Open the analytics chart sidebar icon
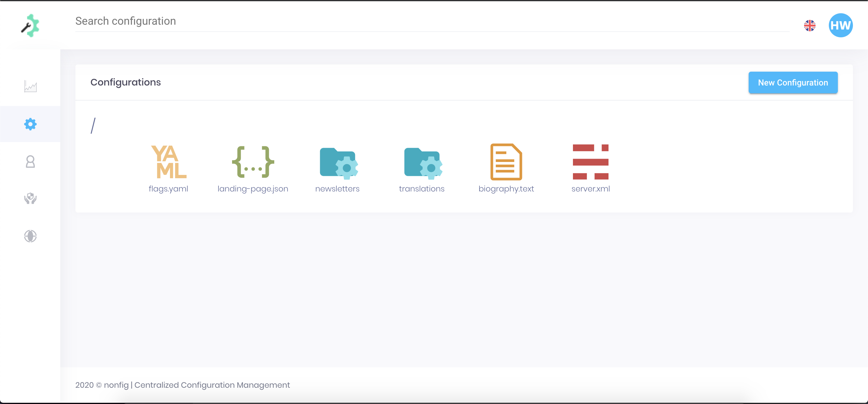868x404 pixels. pyautogui.click(x=30, y=86)
